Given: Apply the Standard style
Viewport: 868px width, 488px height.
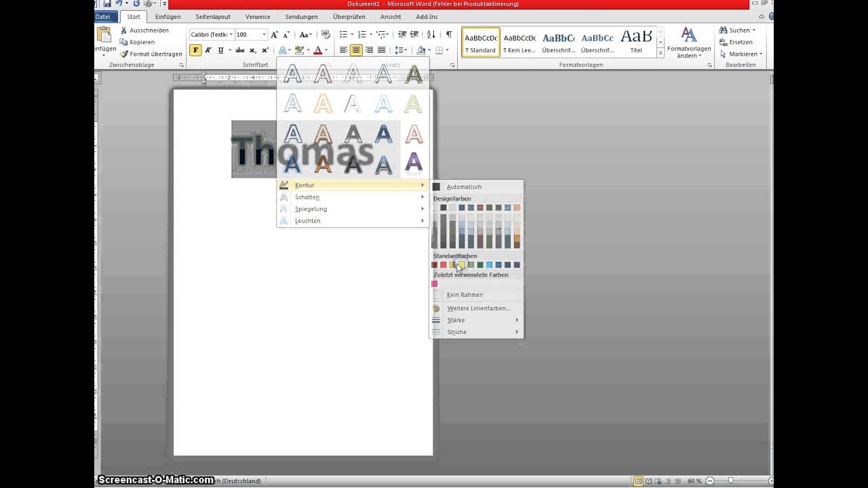Looking at the screenshot, I should tap(481, 42).
